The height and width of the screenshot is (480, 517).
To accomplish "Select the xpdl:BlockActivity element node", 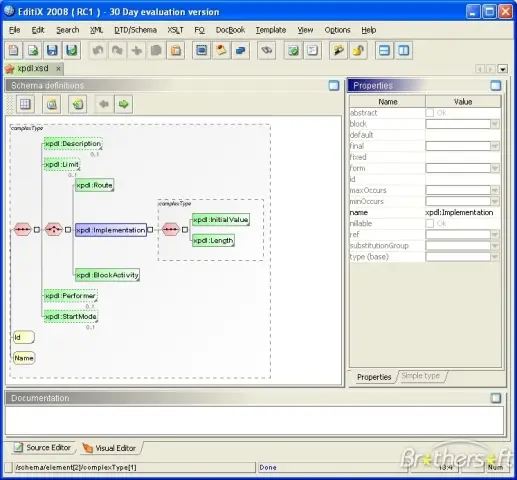I will pyautogui.click(x=107, y=275).
